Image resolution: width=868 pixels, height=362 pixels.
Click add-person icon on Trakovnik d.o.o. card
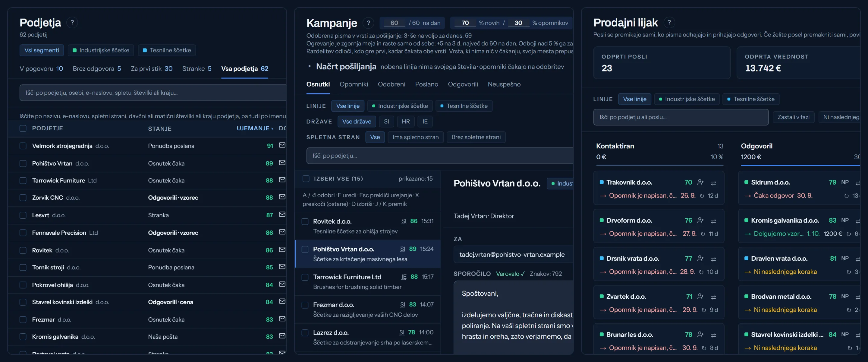(x=700, y=182)
